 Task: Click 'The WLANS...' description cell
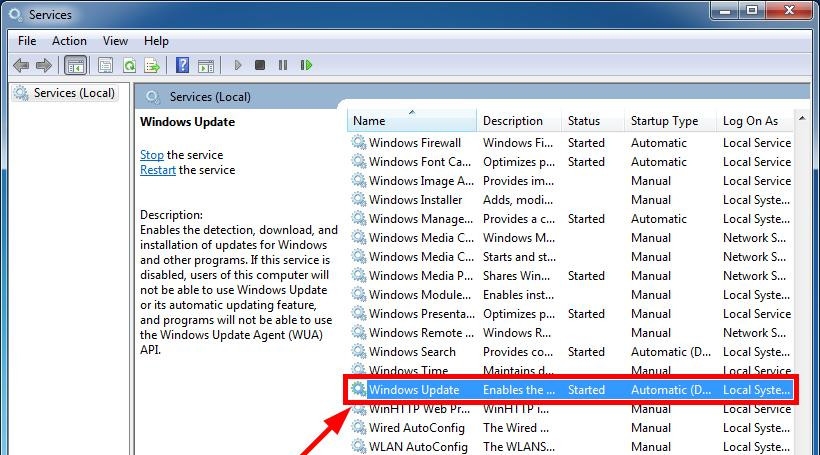click(x=518, y=447)
